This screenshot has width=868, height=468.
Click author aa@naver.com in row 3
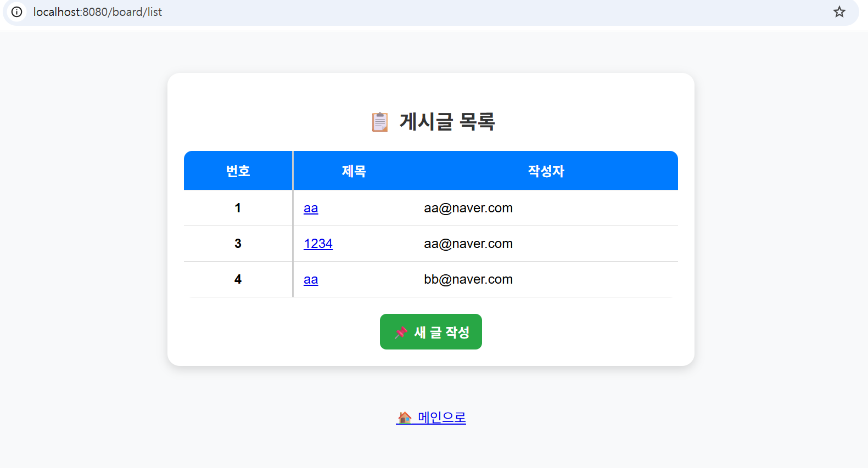[468, 244]
